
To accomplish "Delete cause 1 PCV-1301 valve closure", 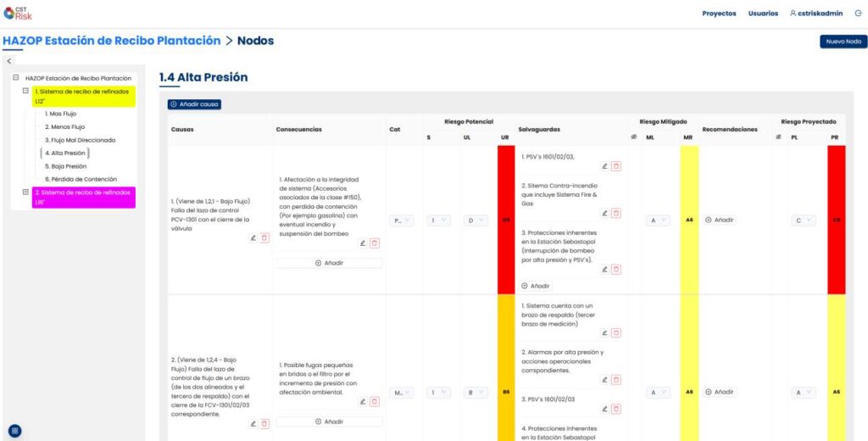I will (264, 237).
